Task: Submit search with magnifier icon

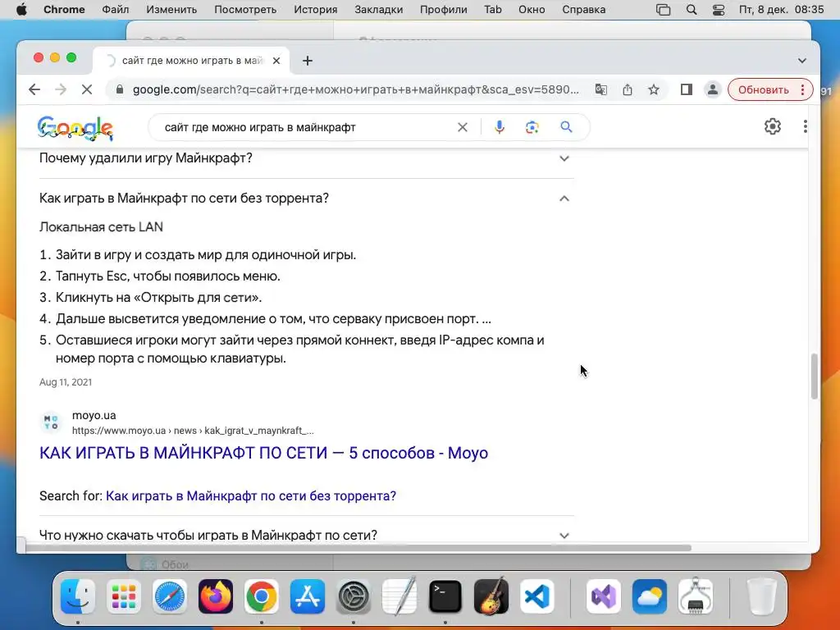Action: click(566, 127)
